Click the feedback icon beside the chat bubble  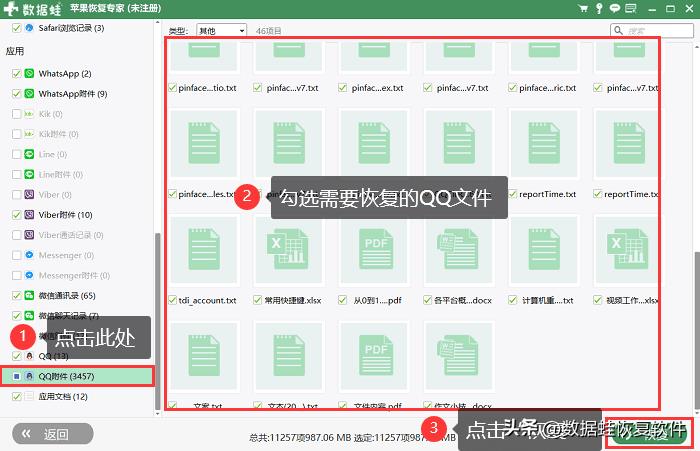631,8
